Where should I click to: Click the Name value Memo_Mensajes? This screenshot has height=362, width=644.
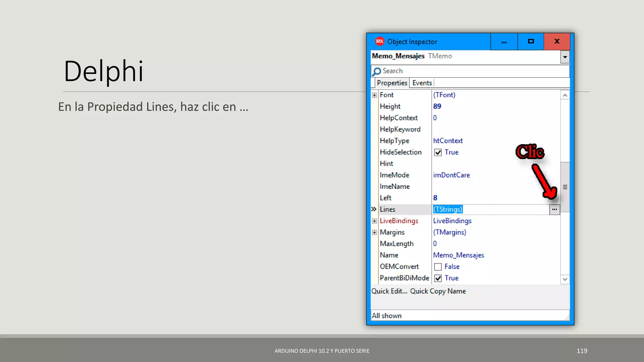pos(458,255)
